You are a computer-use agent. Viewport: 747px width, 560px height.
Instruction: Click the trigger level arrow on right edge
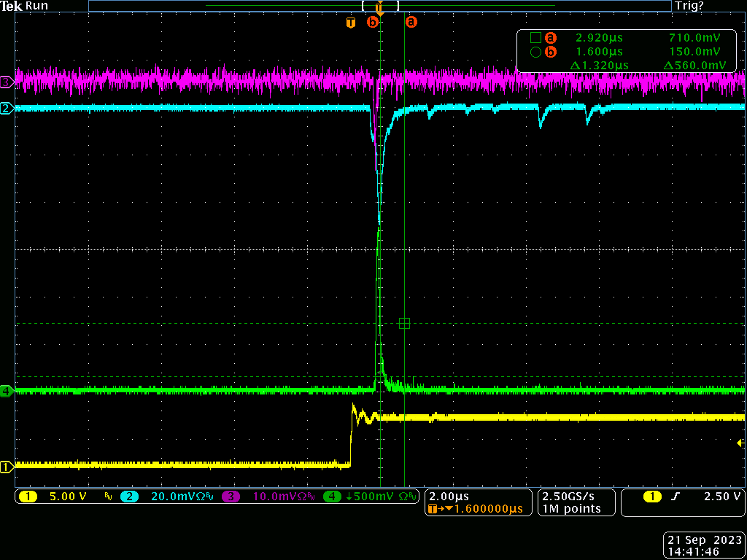tap(740, 443)
